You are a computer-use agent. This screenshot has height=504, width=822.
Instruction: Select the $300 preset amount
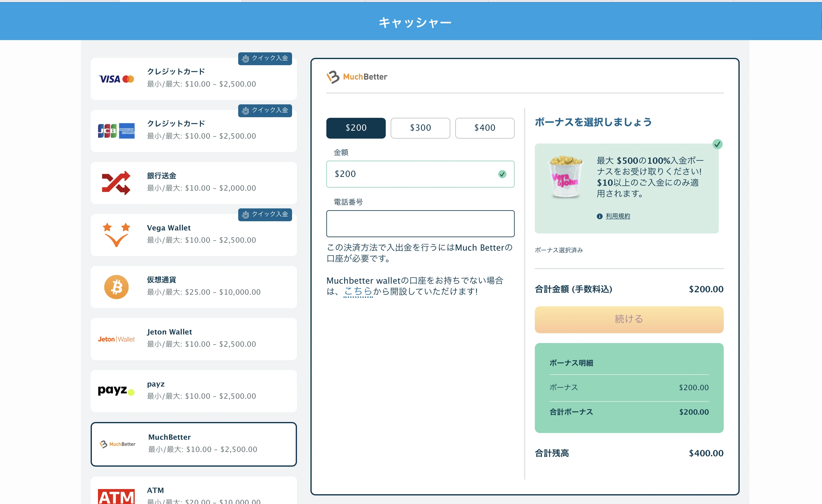(x=420, y=128)
